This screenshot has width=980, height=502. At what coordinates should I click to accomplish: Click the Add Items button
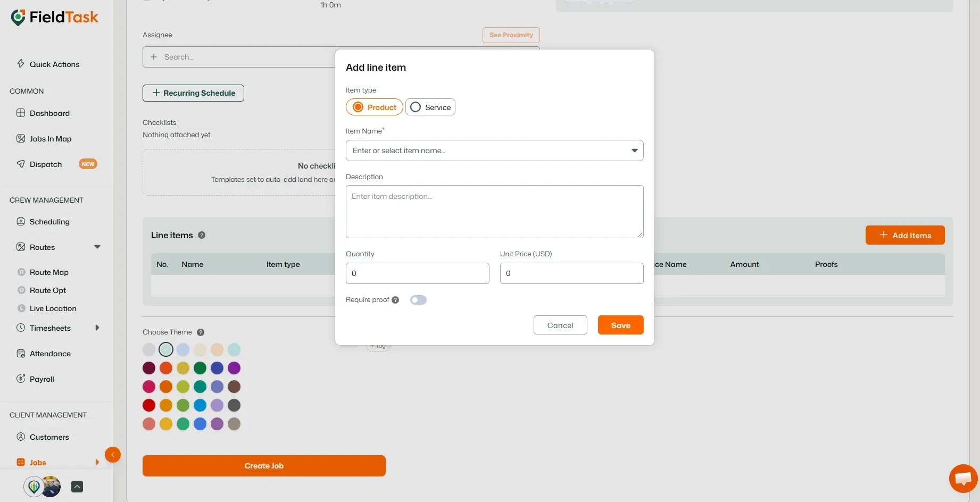point(905,235)
